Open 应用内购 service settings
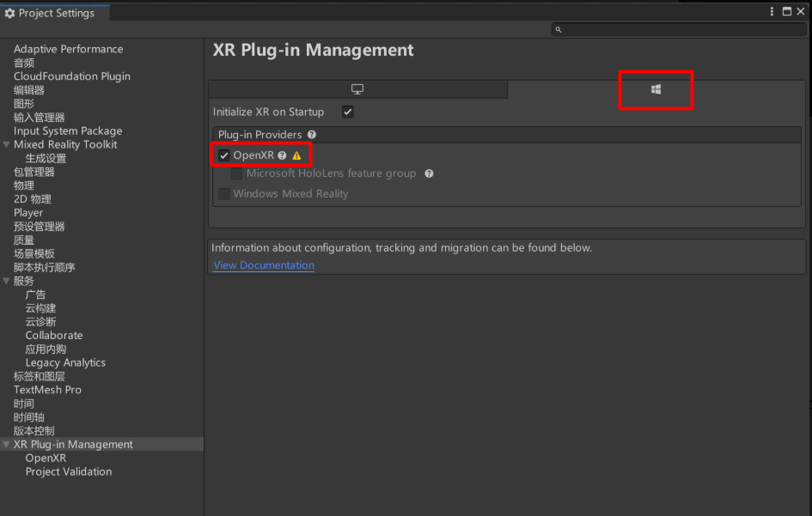 pyautogui.click(x=46, y=349)
